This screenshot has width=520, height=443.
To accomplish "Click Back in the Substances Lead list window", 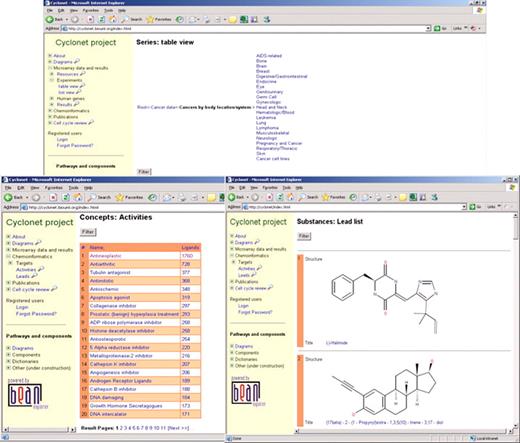I will pyautogui.click(x=236, y=197).
